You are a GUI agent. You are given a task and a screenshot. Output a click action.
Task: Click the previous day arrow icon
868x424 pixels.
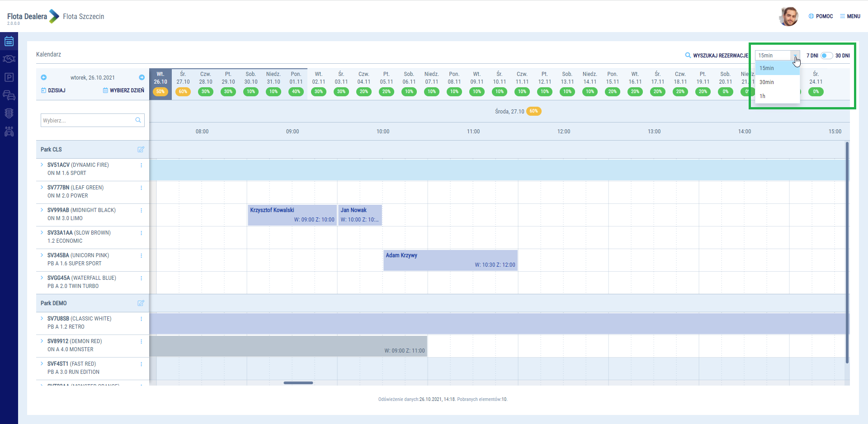click(x=44, y=77)
